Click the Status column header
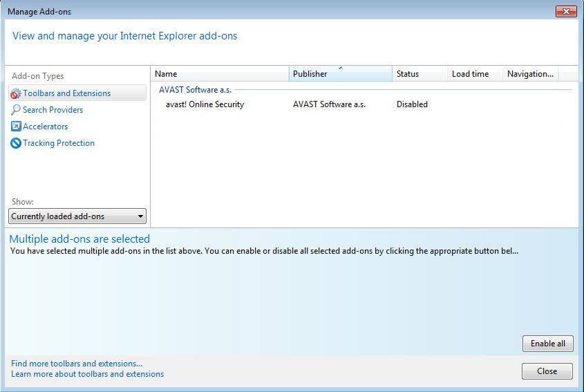 (420, 74)
